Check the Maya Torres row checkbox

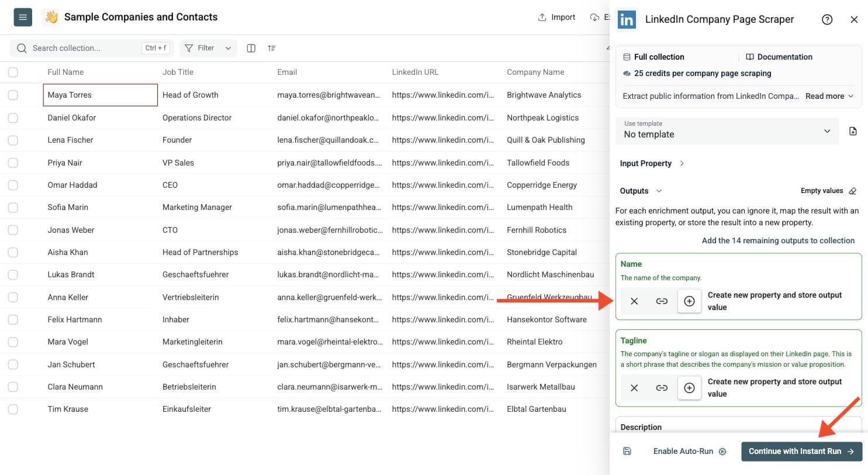(13, 95)
